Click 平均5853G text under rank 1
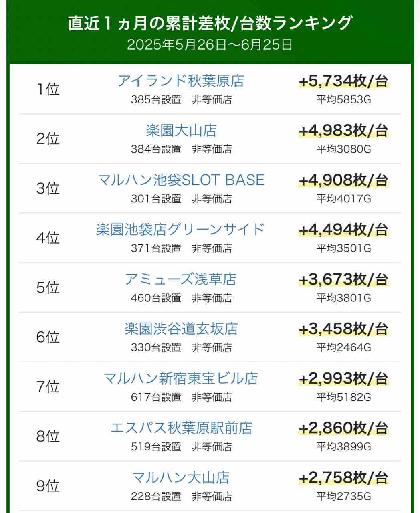Image resolution: width=420 pixels, height=513 pixels. click(343, 99)
